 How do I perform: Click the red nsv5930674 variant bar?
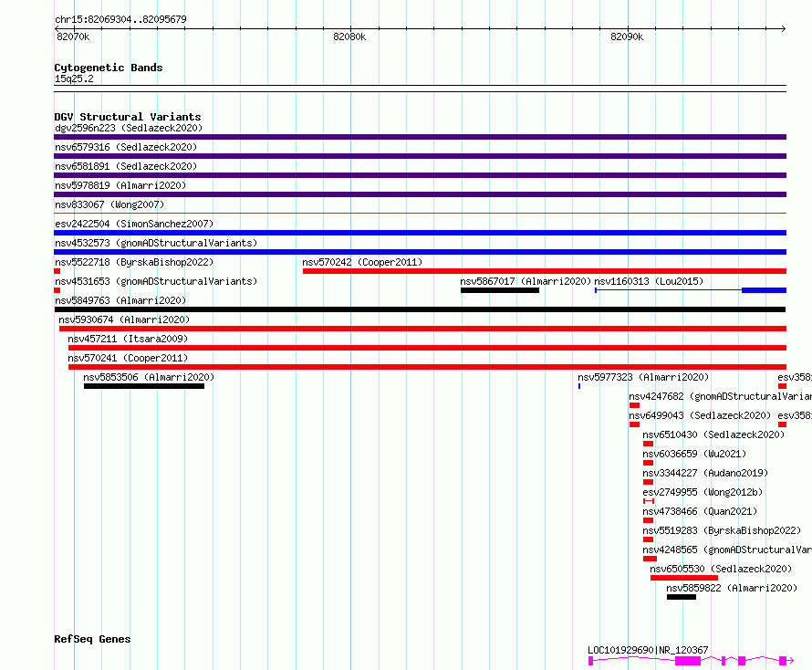coord(422,329)
